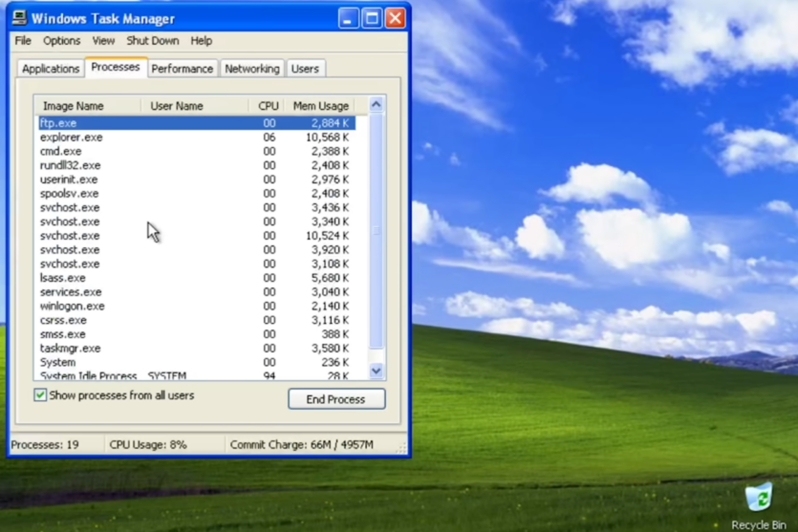Select the winlogon.exe process
Screen dimensions: 798x532
click(197, 306)
